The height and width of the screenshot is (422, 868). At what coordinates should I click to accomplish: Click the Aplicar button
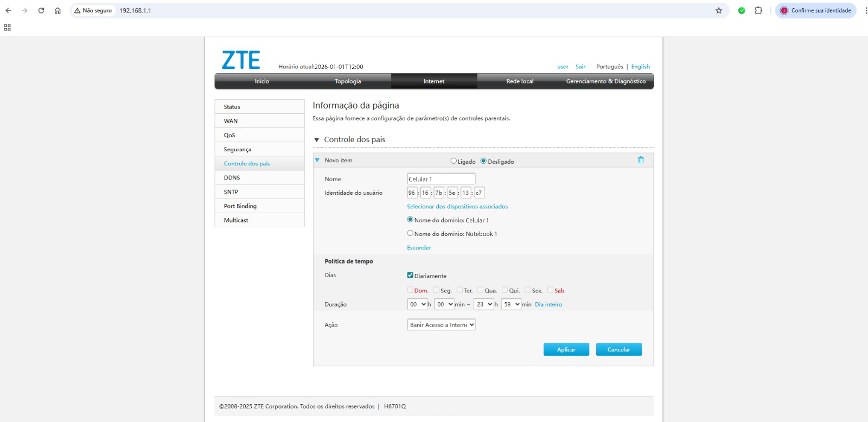tap(566, 349)
